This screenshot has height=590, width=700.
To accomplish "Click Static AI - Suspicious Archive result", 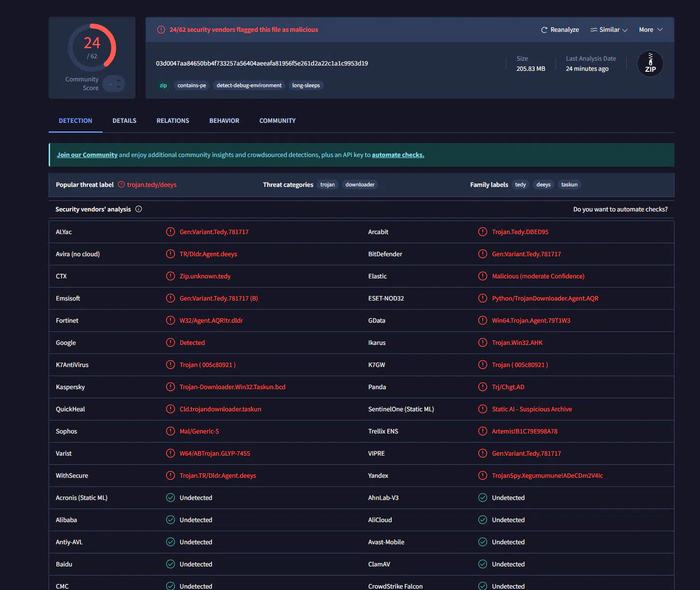I will 532,409.
